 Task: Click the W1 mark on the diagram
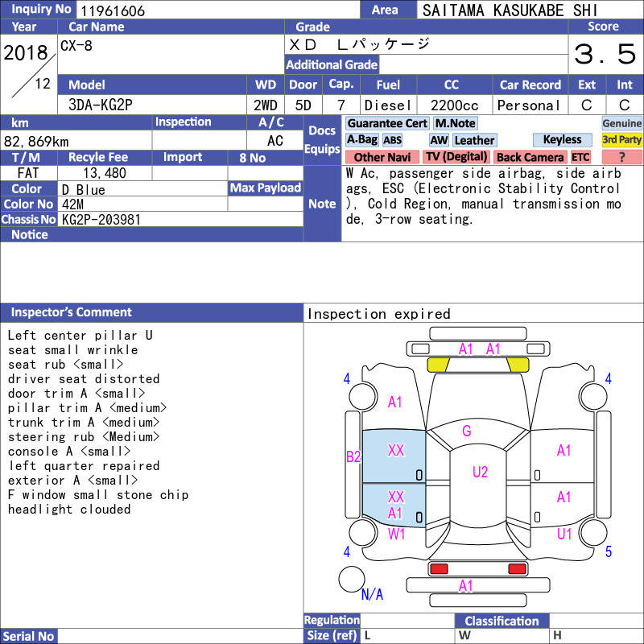pyautogui.click(x=396, y=534)
